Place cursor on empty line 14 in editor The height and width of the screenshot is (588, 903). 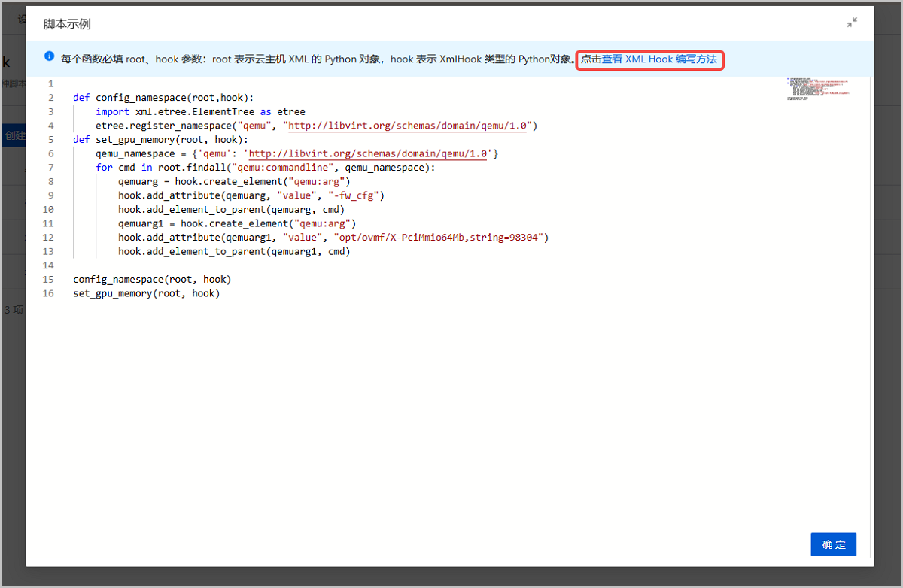[226, 265]
